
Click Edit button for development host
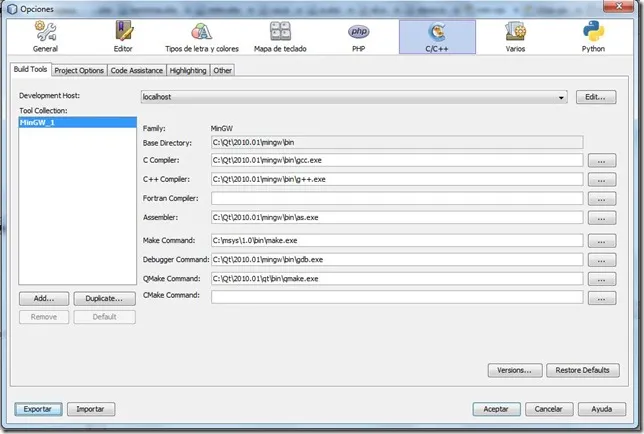tap(596, 97)
